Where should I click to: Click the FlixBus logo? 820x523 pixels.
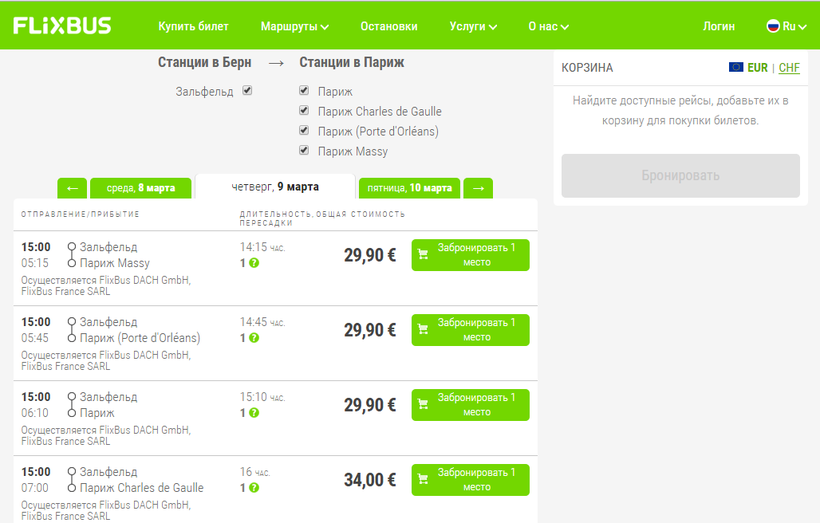(62, 26)
